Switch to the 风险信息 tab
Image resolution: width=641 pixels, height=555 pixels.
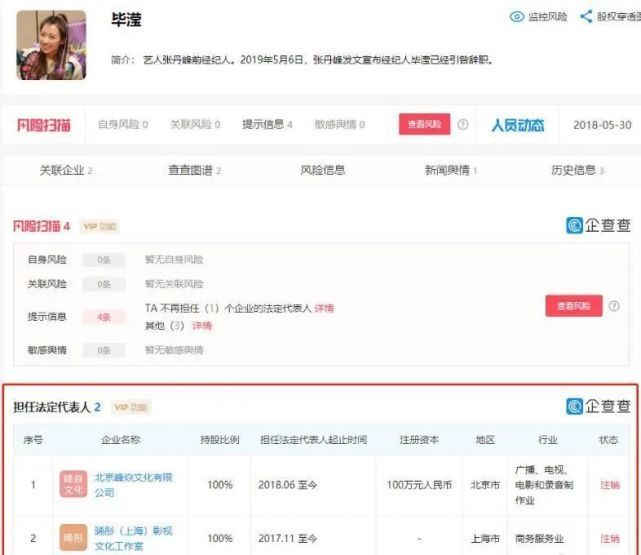coord(323,170)
